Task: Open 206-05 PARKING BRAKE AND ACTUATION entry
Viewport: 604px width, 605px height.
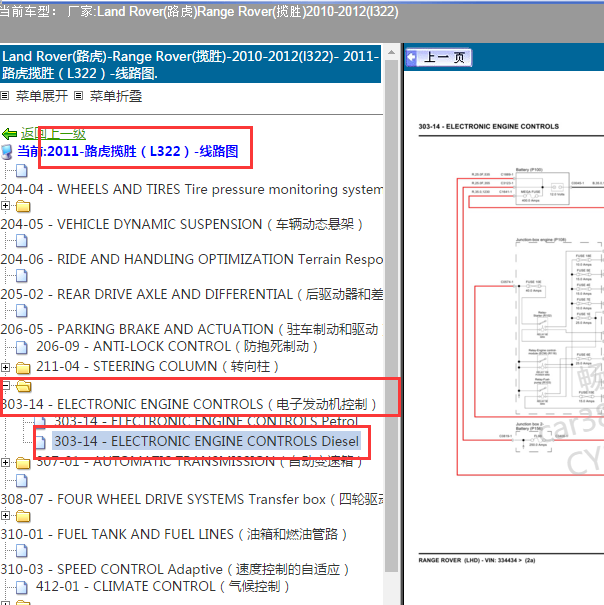Action: pos(190,329)
